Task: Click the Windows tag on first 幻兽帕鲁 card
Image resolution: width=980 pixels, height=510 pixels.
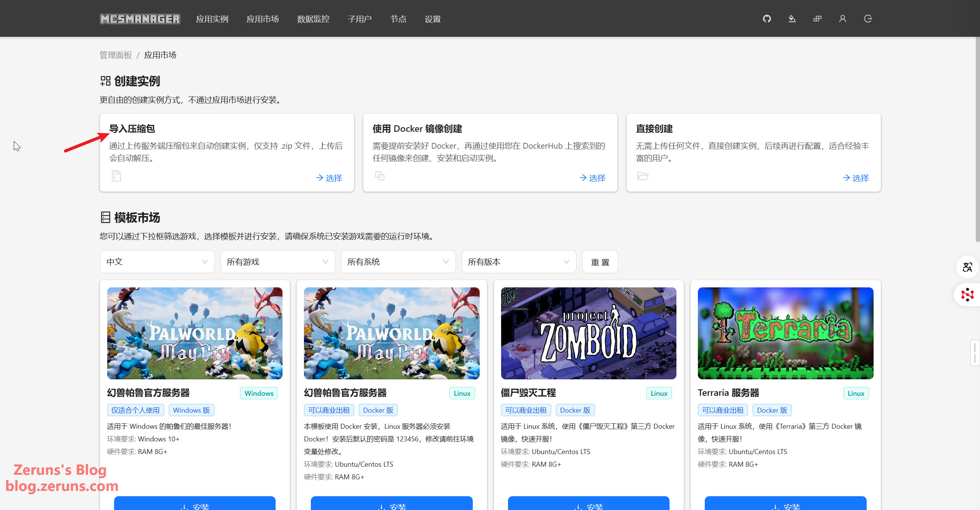Action: tap(259, 393)
